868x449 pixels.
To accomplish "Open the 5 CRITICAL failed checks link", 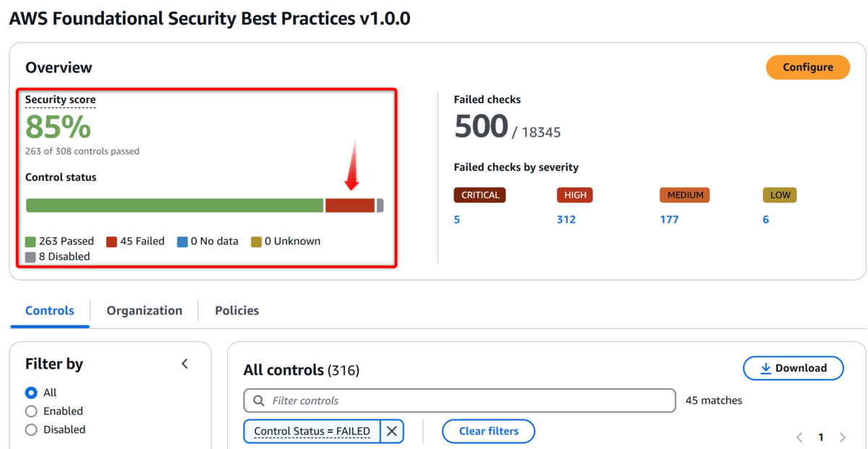I will coord(457,220).
